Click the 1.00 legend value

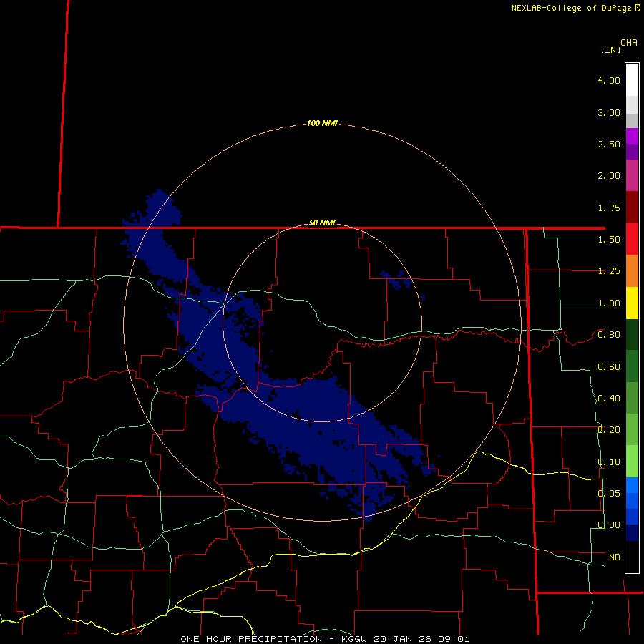(609, 303)
